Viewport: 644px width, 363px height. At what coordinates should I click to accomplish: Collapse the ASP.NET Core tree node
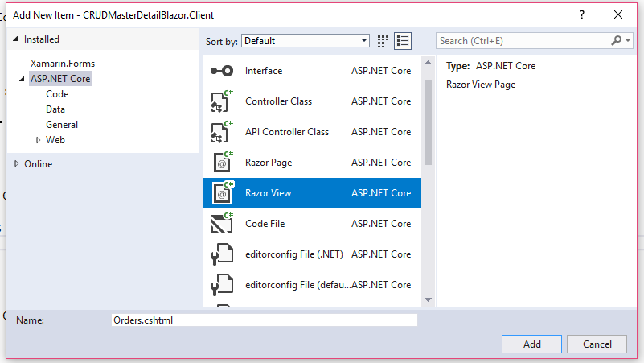coord(22,79)
